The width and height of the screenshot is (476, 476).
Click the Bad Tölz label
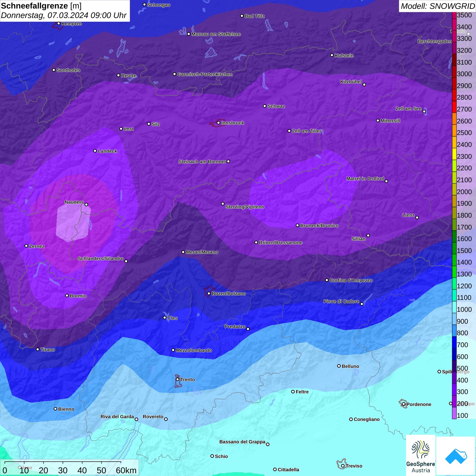click(255, 16)
